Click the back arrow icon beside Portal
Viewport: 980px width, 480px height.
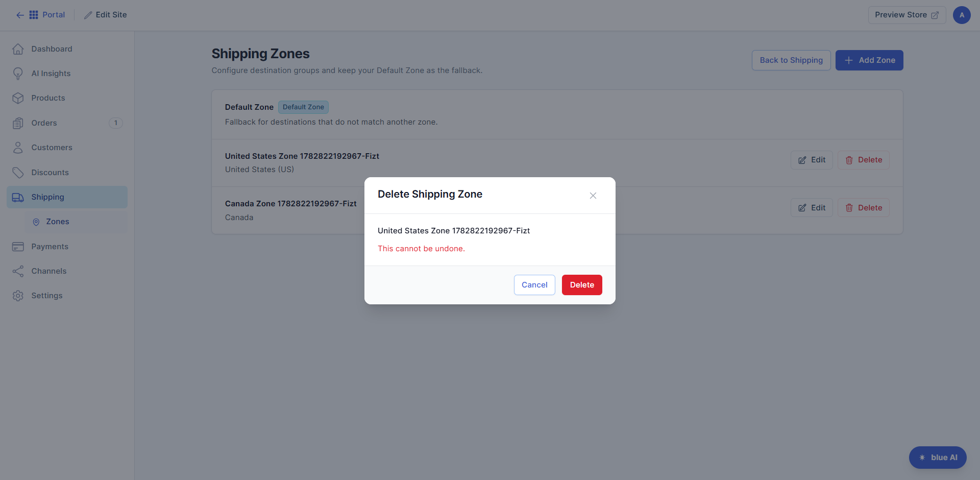pos(20,15)
